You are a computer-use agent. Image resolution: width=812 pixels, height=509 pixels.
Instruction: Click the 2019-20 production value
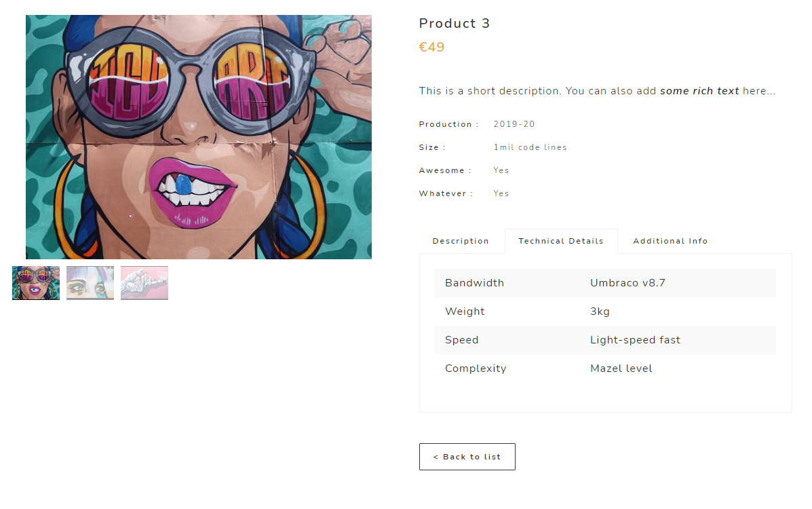click(514, 124)
